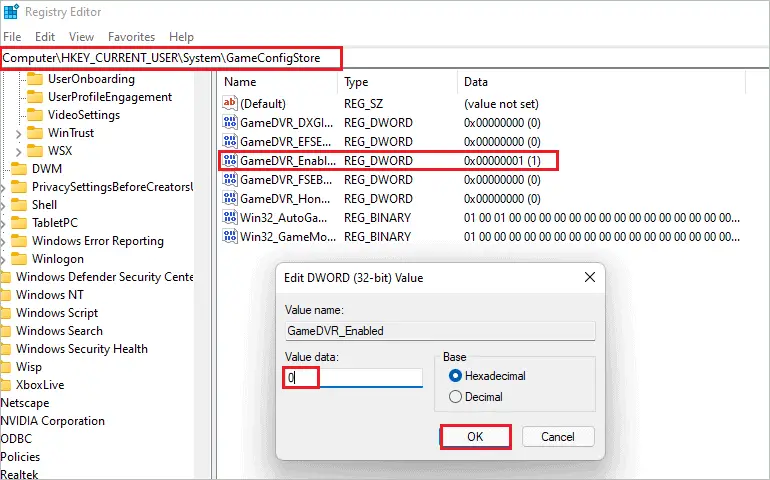Image resolution: width=770 pixels, height=480 pixels.
Task: Select the GameDVR_DXGI value icon
Action: [229, 122]
